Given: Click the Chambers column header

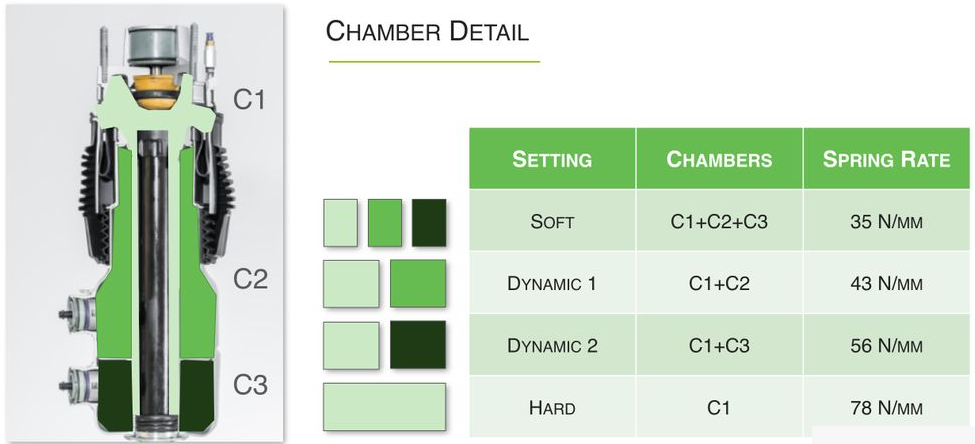Looking at the screenshot, I should [x=719, y=159].
